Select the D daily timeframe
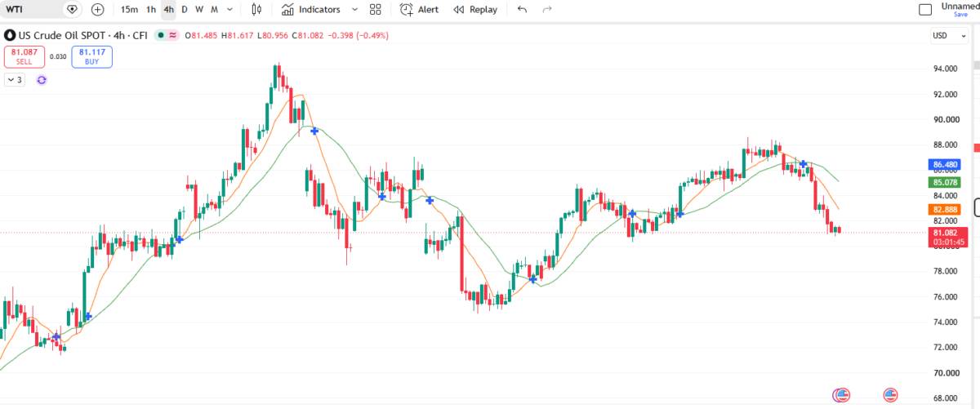This screenshot has width=980, height=409. 185,9
